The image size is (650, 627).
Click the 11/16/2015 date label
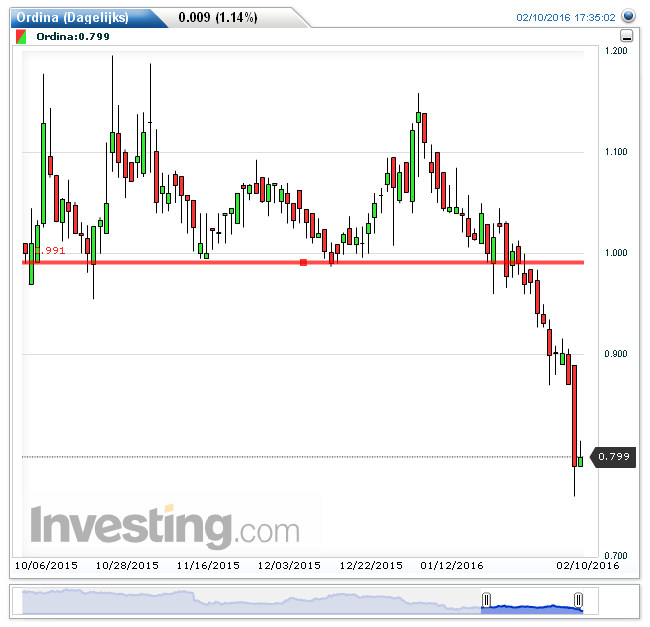point(208,566)
